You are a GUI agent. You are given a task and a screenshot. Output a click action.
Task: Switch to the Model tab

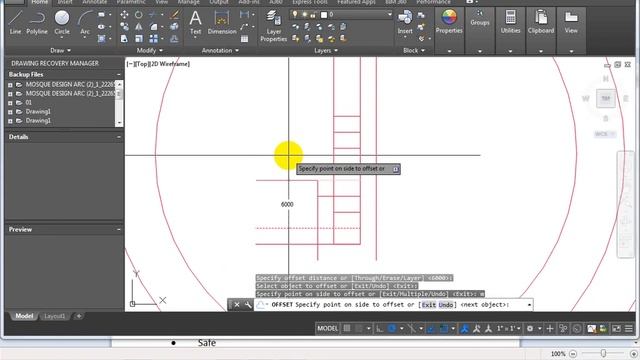point(24,316)
